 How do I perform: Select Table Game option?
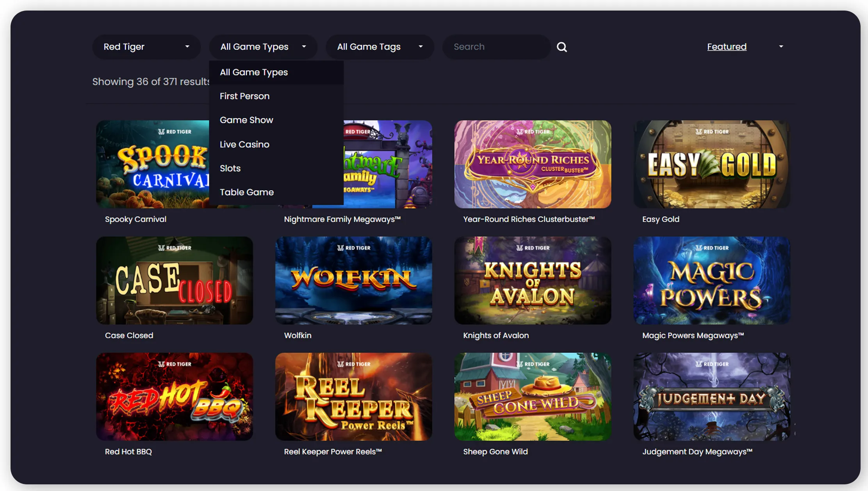(x=246, y=192)
